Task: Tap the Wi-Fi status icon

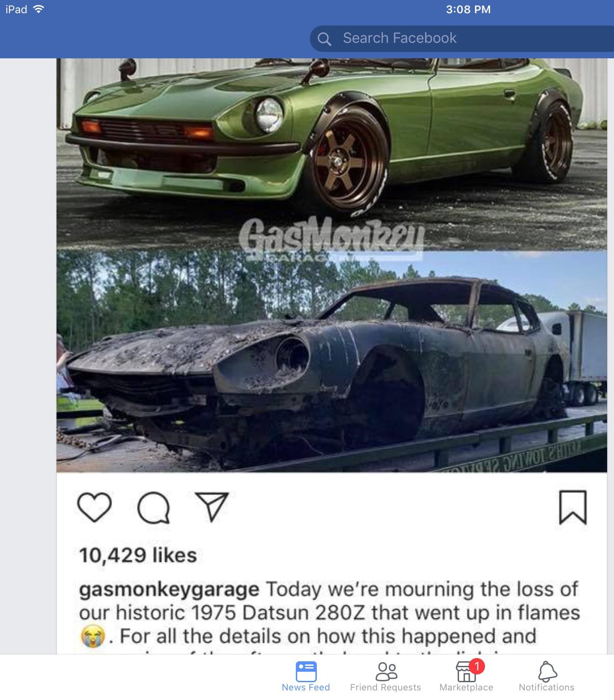Action: [39, 9]
